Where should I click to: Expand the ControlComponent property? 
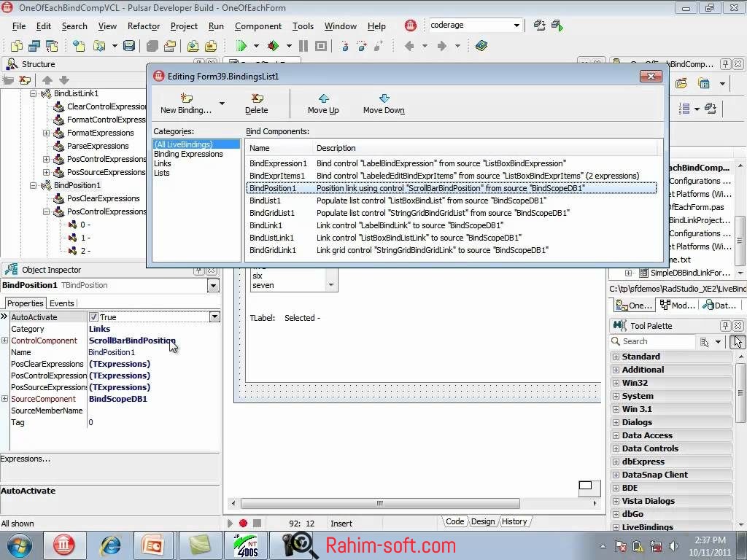[x=5, y=341]
